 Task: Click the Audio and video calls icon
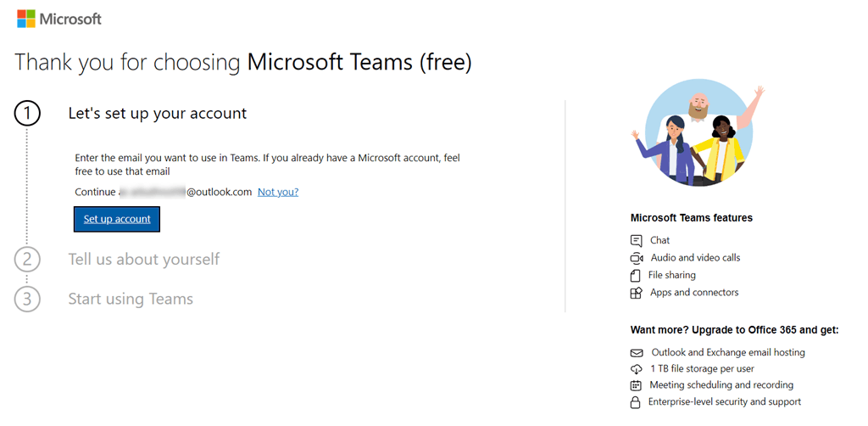click(x=637, y=258)
